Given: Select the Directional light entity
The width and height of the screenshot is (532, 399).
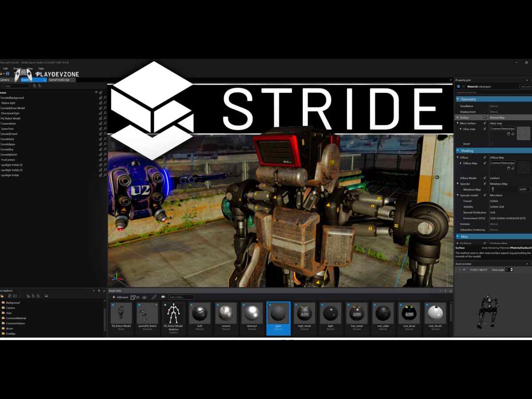Looking at the screenshot, I should (11, 113).
